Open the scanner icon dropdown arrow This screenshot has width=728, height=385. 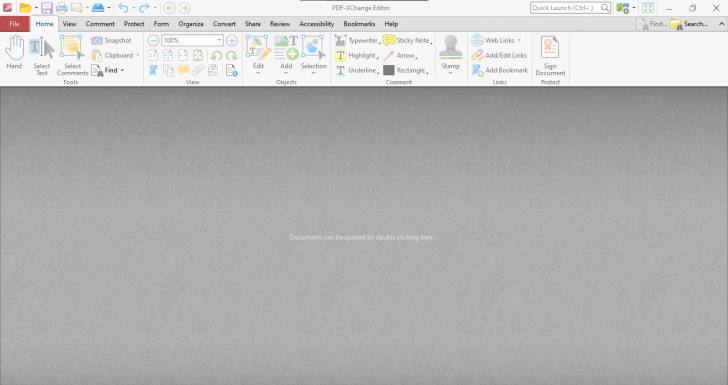coord(109,8)
